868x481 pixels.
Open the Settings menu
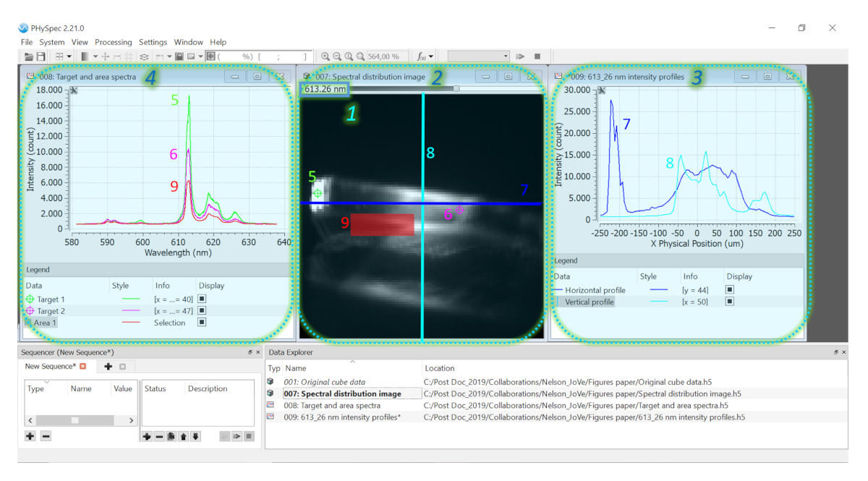pyautogui.click(x=153, y=42)
